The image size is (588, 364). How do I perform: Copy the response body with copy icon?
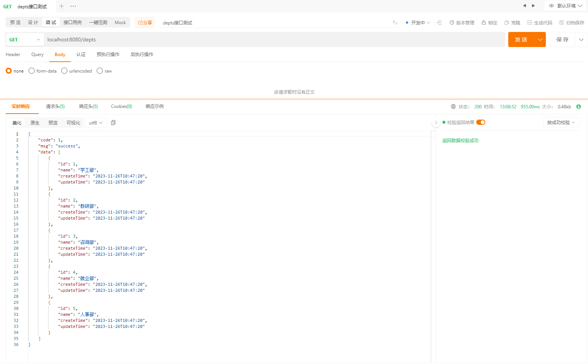(x=113, y=122)
